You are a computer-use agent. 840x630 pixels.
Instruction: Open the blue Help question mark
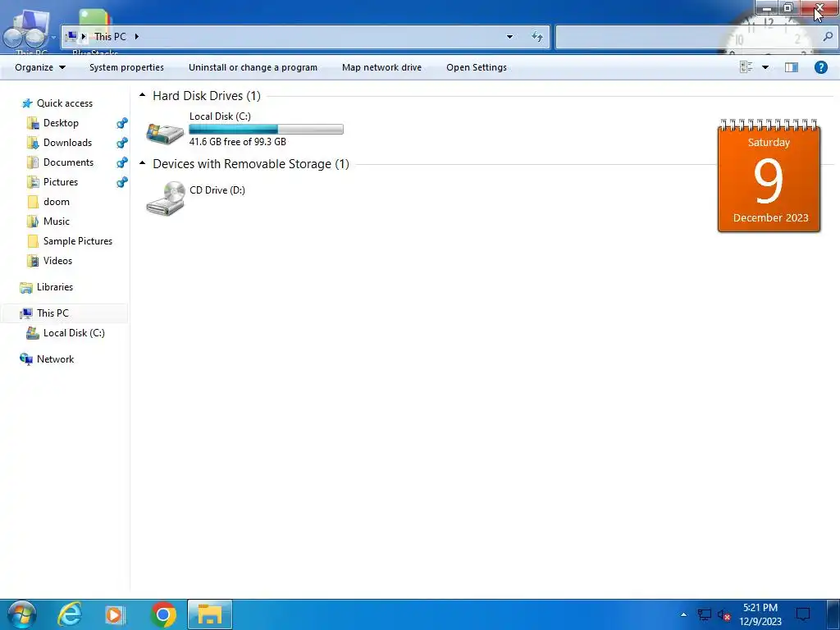pos(820,67)
